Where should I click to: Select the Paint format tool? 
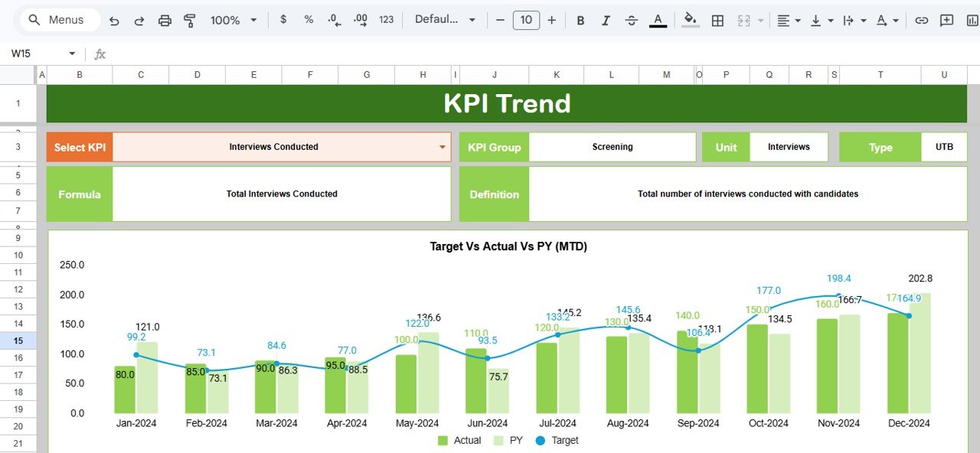(x=189, y=20)
